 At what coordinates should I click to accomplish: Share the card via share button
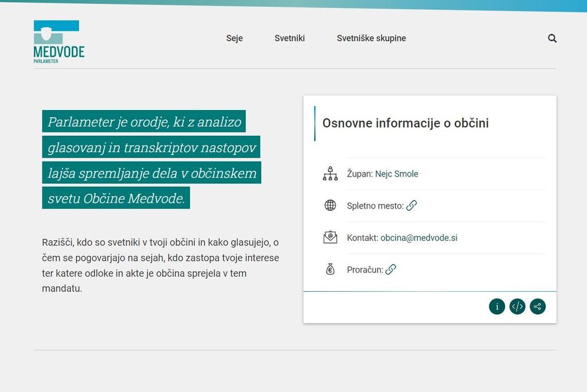click(537, 307)
